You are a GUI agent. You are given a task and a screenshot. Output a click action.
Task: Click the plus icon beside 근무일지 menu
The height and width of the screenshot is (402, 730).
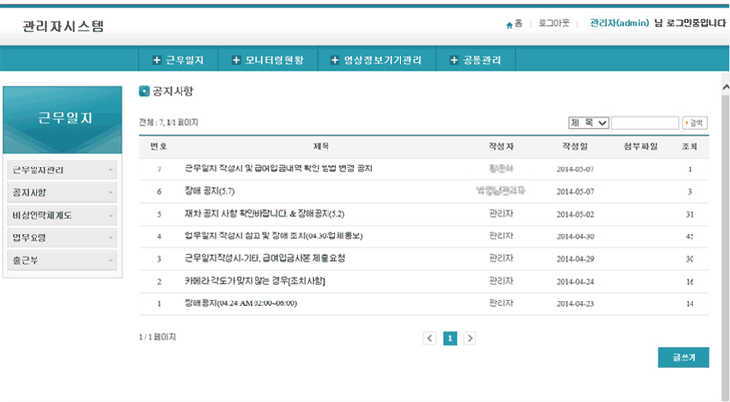click(x=157, y=60)
